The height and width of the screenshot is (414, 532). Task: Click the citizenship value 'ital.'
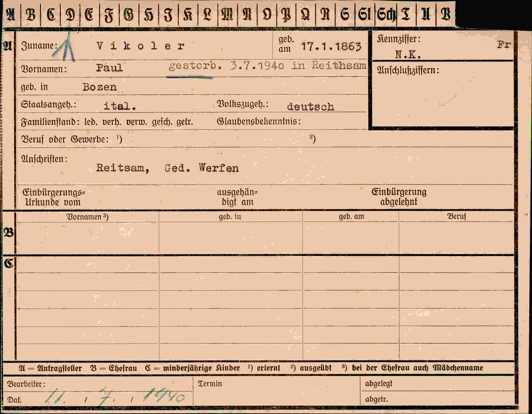coord(120,106)
